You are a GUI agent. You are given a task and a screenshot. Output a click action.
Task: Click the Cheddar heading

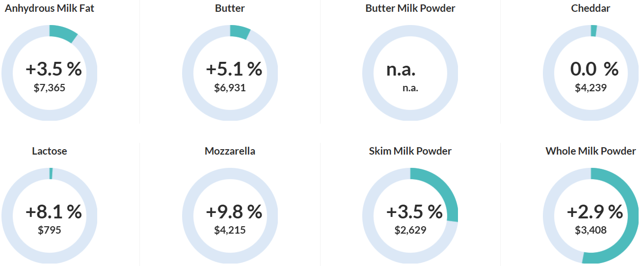(590, 8)
